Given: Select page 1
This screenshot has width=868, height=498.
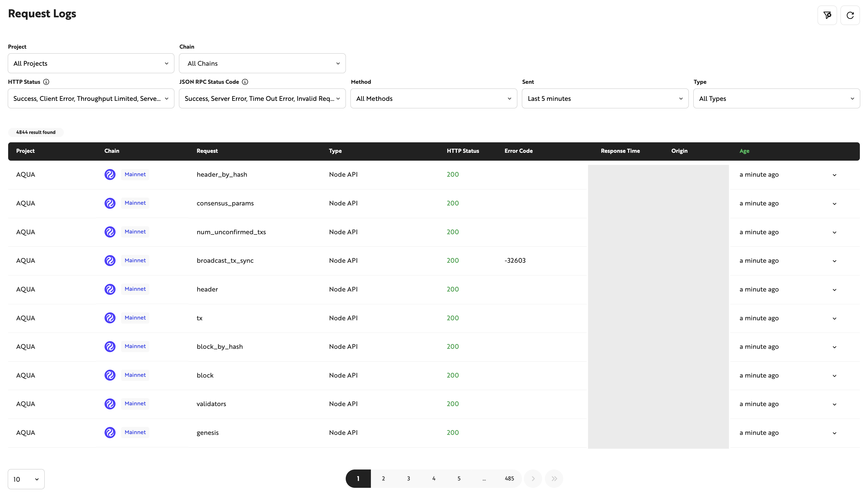Looking at the screenshot, I should 358,478.
